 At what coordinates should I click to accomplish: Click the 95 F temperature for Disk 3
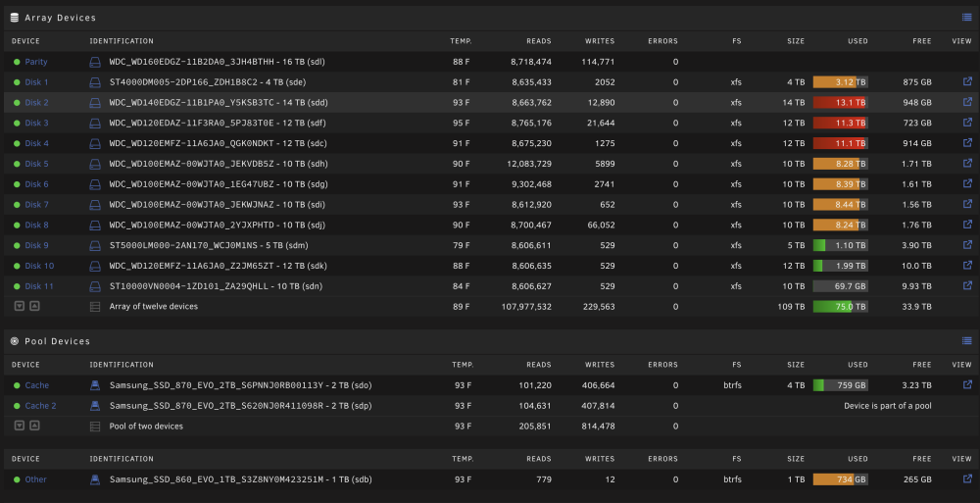pos(462,124)
